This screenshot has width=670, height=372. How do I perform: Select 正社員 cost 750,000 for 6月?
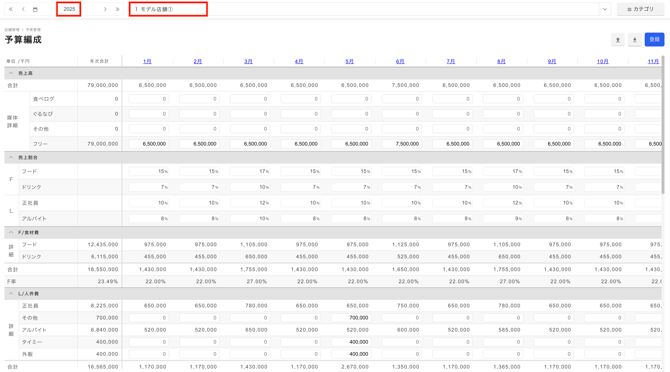408,306
